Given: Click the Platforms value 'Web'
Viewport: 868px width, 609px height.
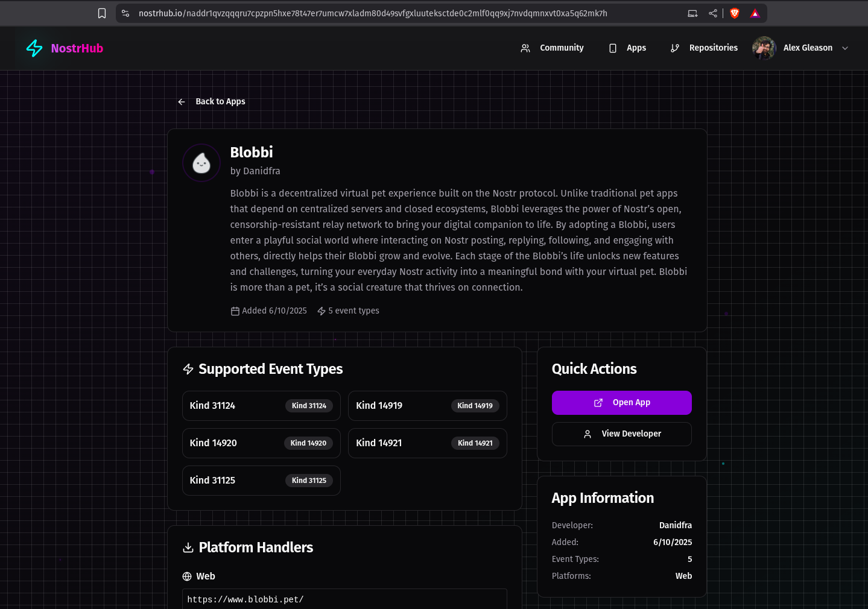Looking at the screenshot, I should [x=683, y=576].
